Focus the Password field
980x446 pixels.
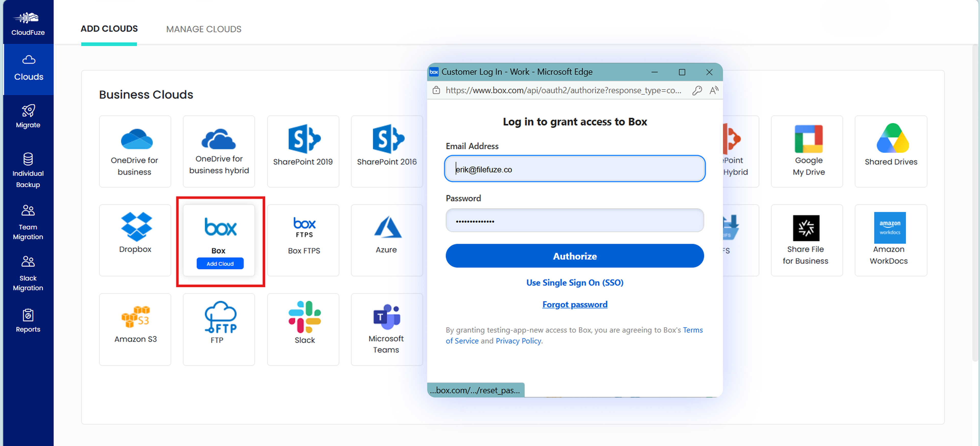pos(575,220)
